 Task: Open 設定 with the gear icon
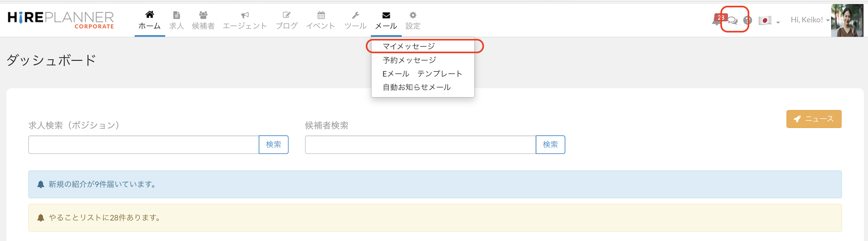(413, 20)
